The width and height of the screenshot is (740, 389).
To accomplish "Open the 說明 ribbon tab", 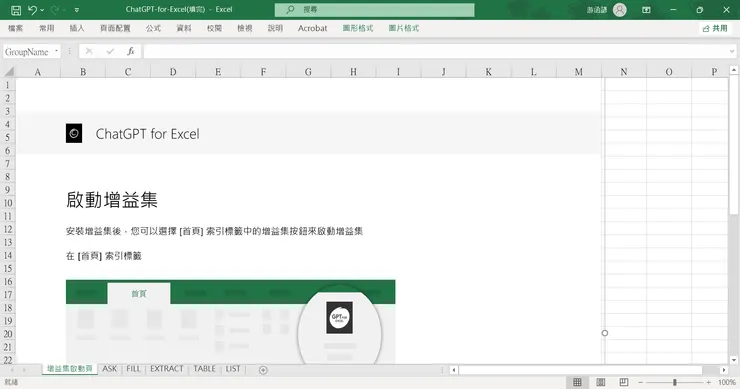I will pyautogui.click(x=275, y=28).
